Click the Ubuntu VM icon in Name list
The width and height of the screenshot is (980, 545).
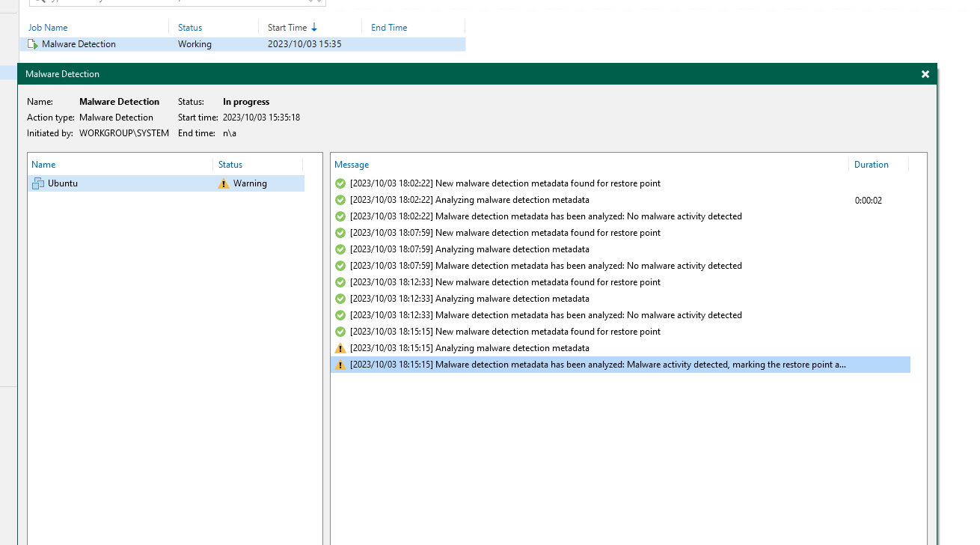click(x=38, y=183)
